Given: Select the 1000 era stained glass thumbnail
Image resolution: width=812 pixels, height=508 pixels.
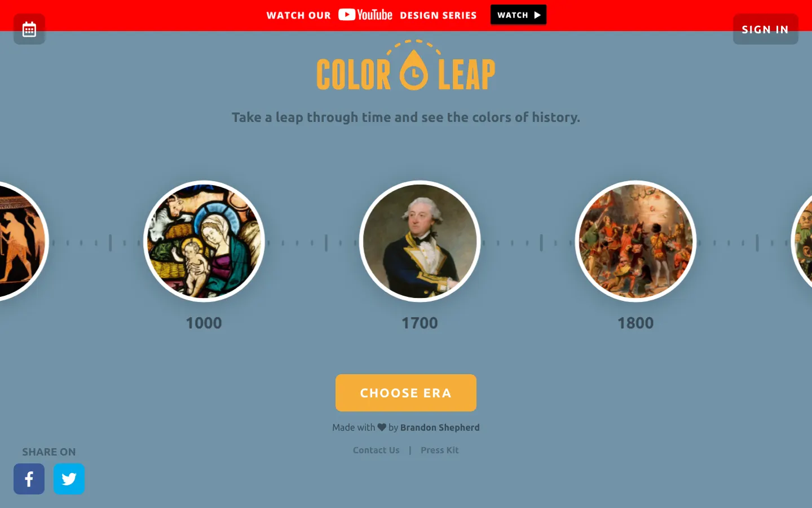Looking at the screenshot, I should point(204,241).
